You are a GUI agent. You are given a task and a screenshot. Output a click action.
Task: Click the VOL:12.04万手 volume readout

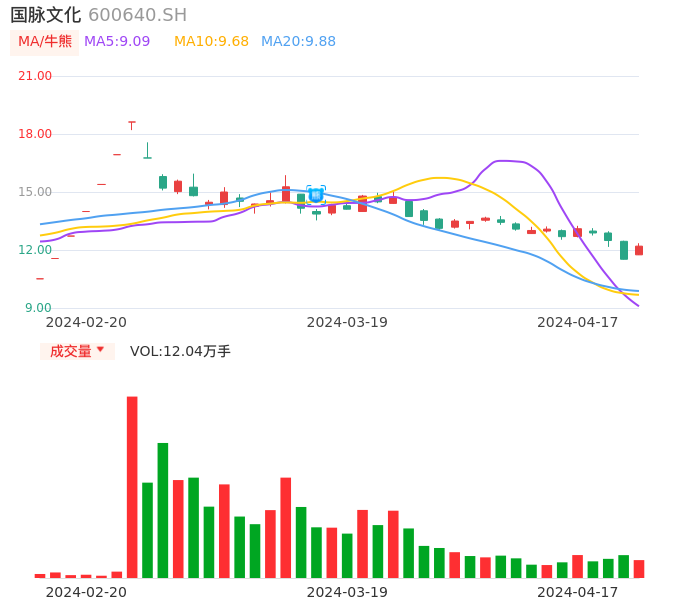[x=180, y=351]
